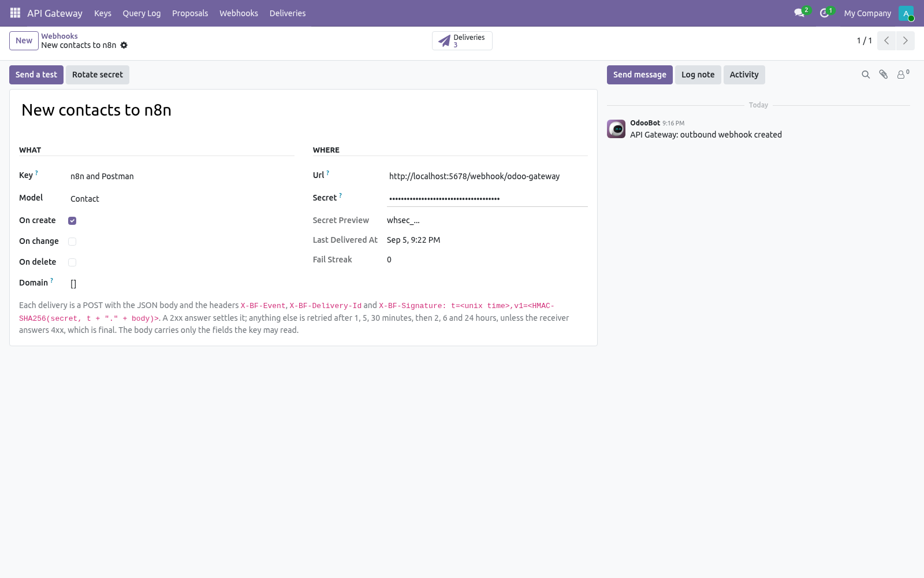The image size is (924, 578).
Task: Show followers icon in chatter
Action: (x=903, y=74)
